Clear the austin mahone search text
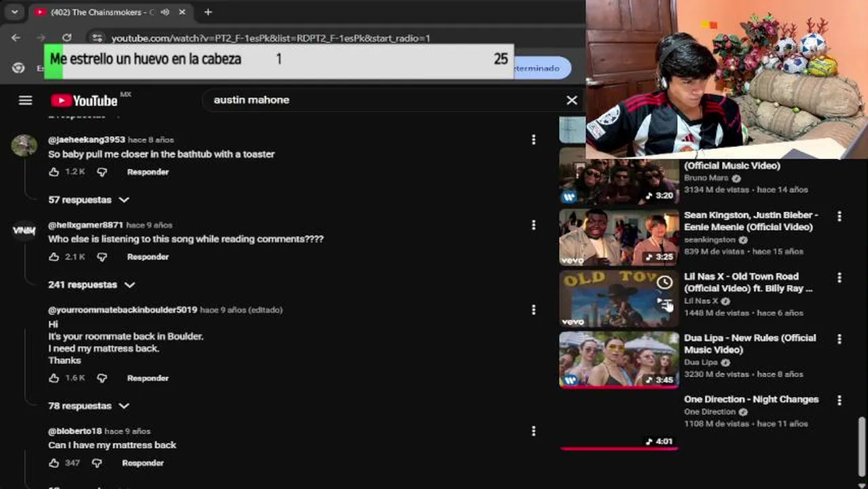Screen dimensions: 868x489 coord(572,101)
